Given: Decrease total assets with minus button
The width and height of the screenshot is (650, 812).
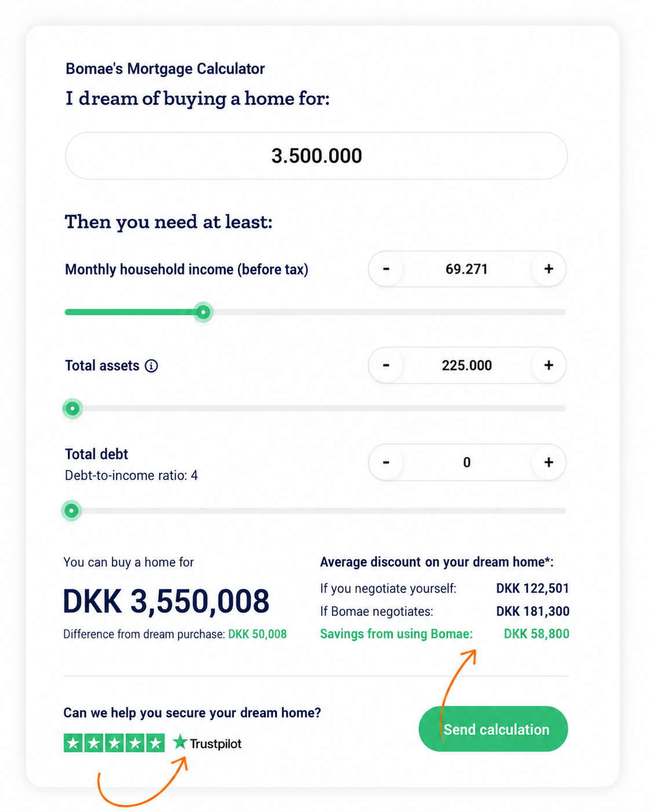Looking at the screenshot, I should coord(386,365).
